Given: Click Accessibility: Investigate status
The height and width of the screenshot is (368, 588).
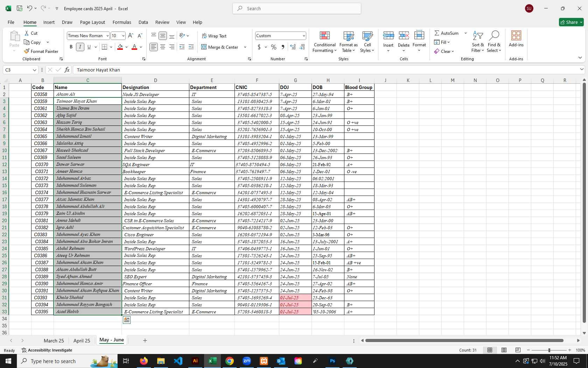Looking at the screenshot, I should tap(47, 350).
